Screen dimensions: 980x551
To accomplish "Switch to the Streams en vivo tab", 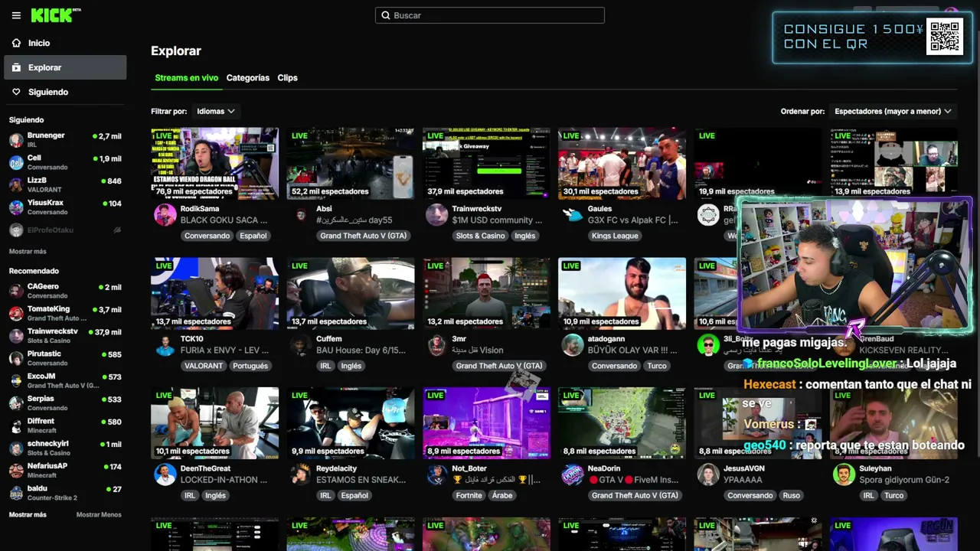I will click(186, 78).
